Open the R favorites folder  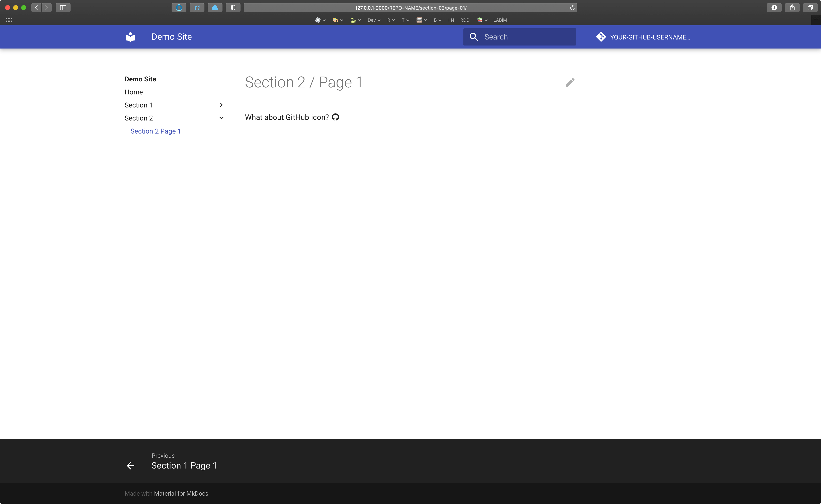click(x=391, y=20)
